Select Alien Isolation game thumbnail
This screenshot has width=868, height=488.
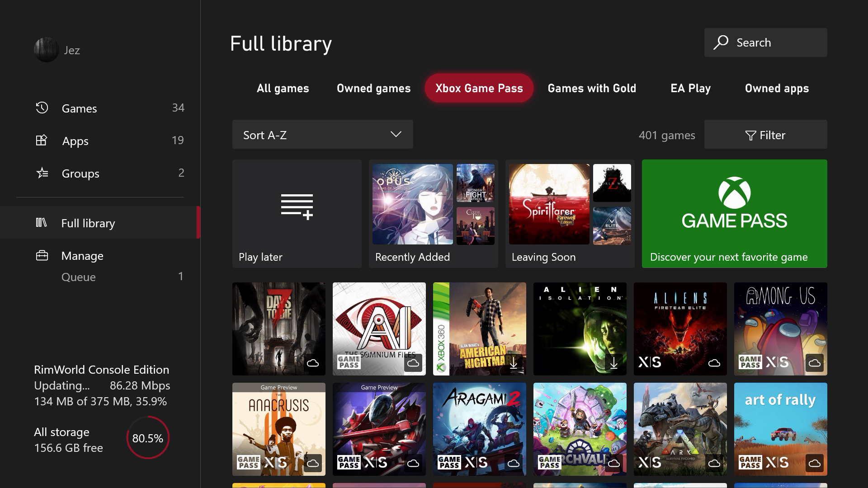pos(580,329)
